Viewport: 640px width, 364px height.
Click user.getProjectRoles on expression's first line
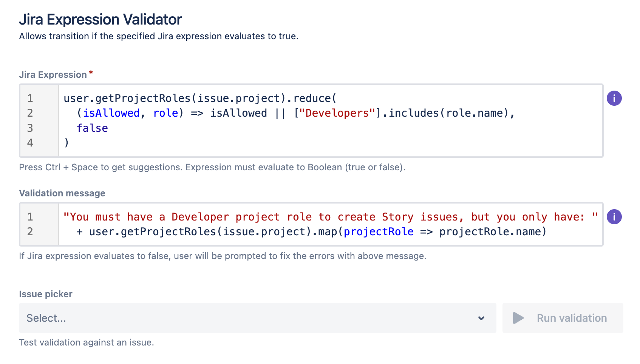pyautogui.click(x=127, y=98)
